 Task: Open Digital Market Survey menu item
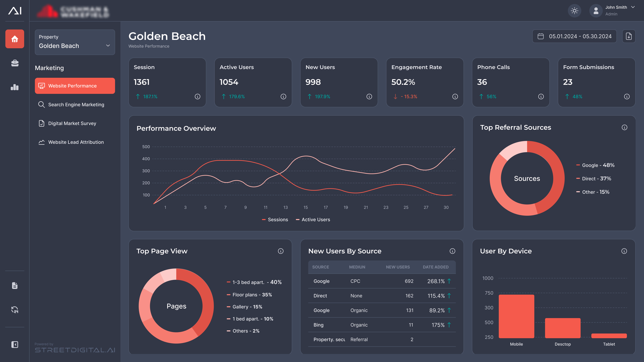click(75, 123)
